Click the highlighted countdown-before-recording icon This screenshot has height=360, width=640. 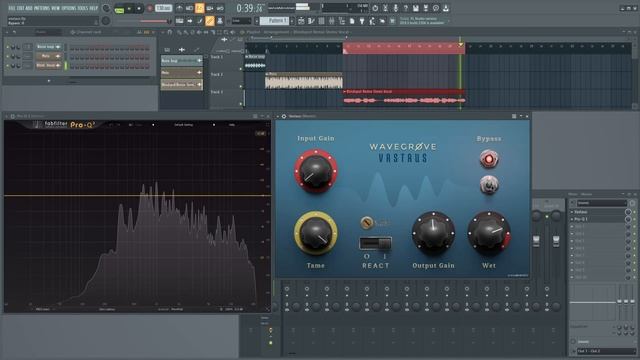tap(200, 8)
